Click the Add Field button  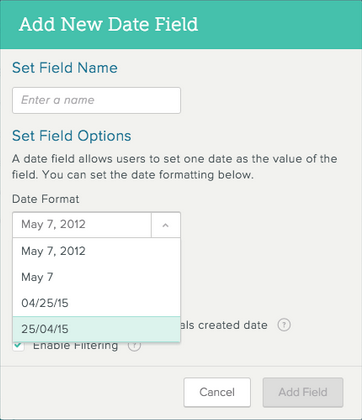click(303, 392)
